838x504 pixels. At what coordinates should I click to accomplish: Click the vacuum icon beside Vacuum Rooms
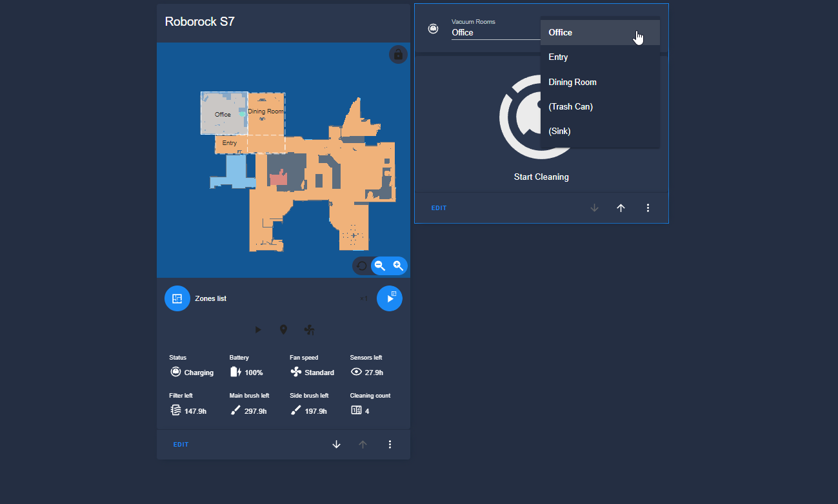[433, 28]
